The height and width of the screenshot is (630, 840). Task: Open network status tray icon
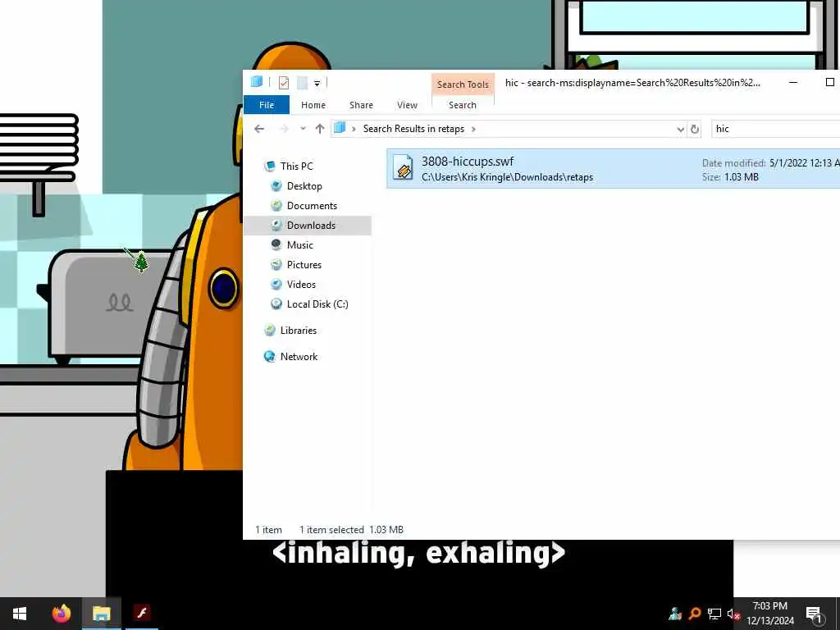coord(714,614)
